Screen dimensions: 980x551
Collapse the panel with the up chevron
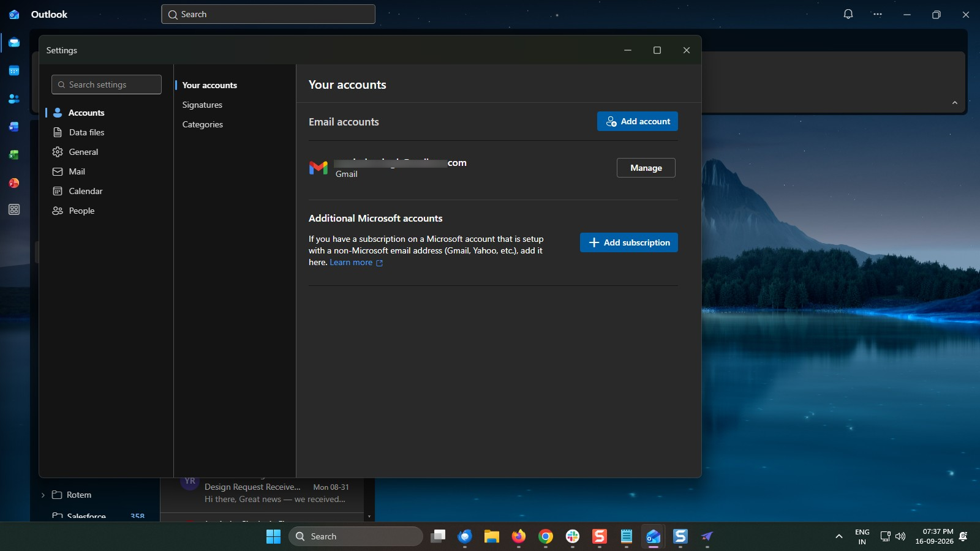click(x=954, y=103)
